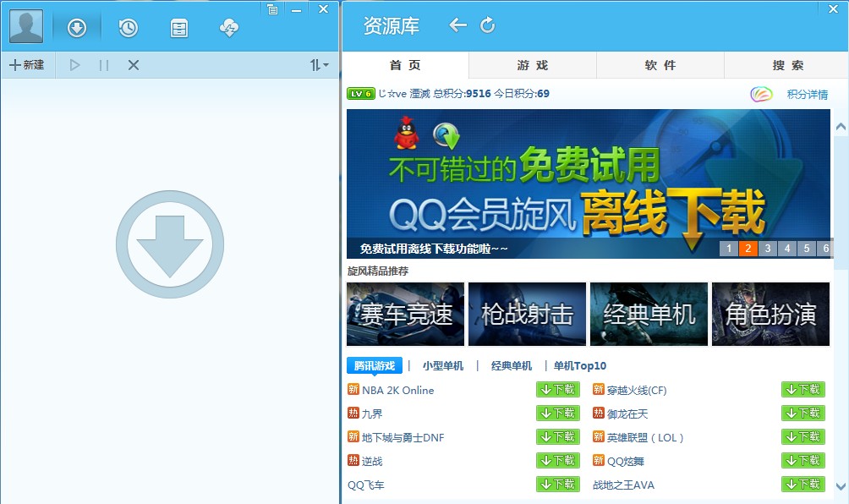Download 英雄联盟 (LOL)
This screenshot has width=849, height=504.
pyautogui.click(x=803, y=437)
